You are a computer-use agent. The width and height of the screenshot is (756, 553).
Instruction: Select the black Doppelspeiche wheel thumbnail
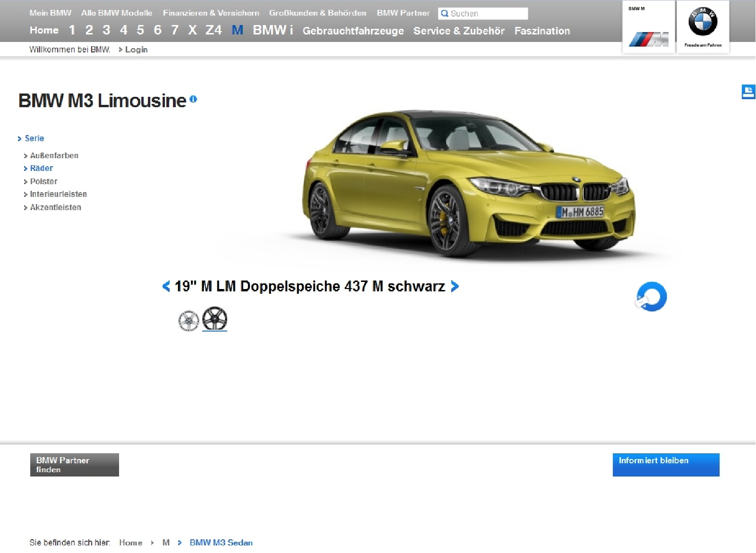[215, 319]
